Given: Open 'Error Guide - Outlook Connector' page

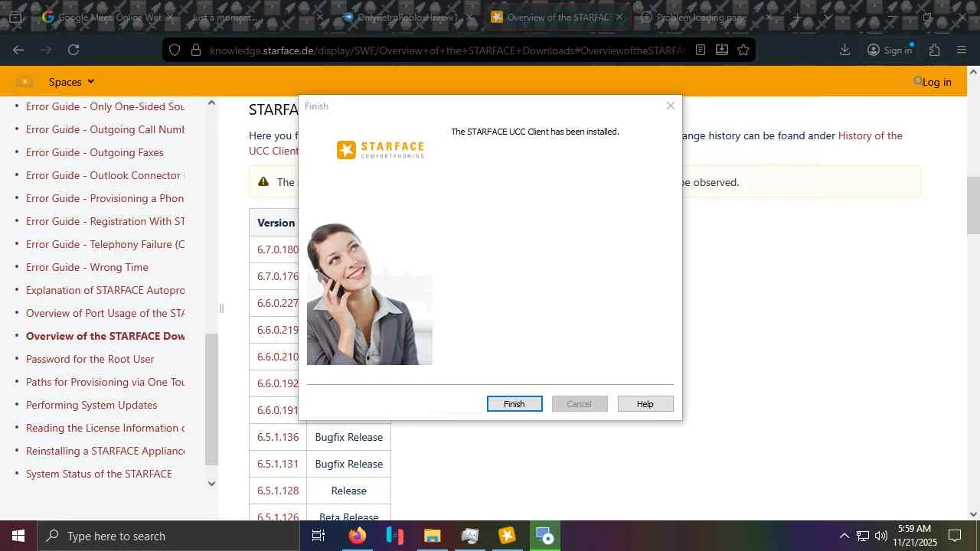Looking at the screenshot, I should [x=105, y=175].
